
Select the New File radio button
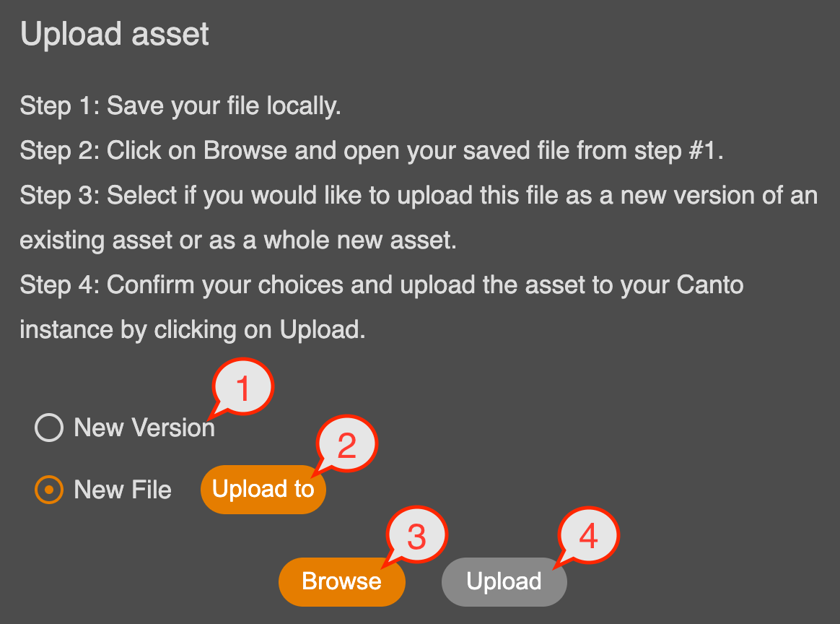point(49,490)
